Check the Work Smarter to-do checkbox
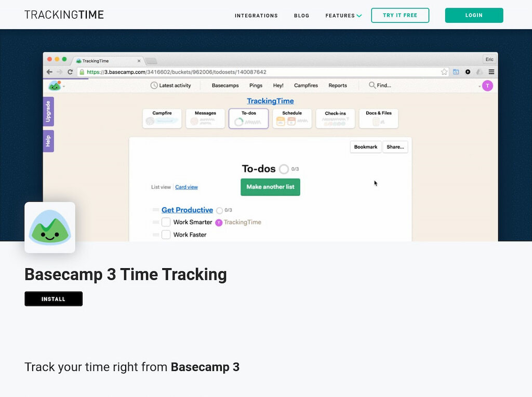Screen dimensions: 532x397 tap(166, 222)
